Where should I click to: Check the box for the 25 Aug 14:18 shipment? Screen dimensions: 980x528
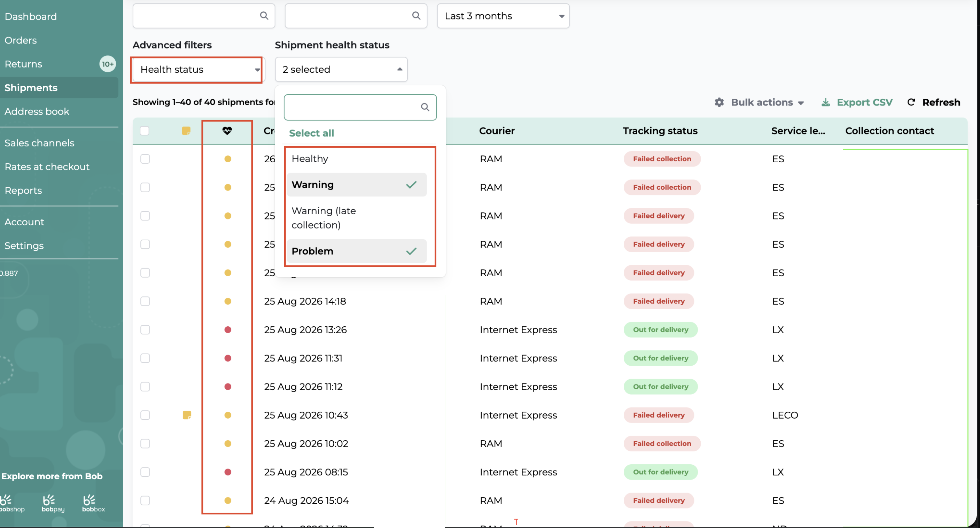pyautogui.click(x=145, y=301)
